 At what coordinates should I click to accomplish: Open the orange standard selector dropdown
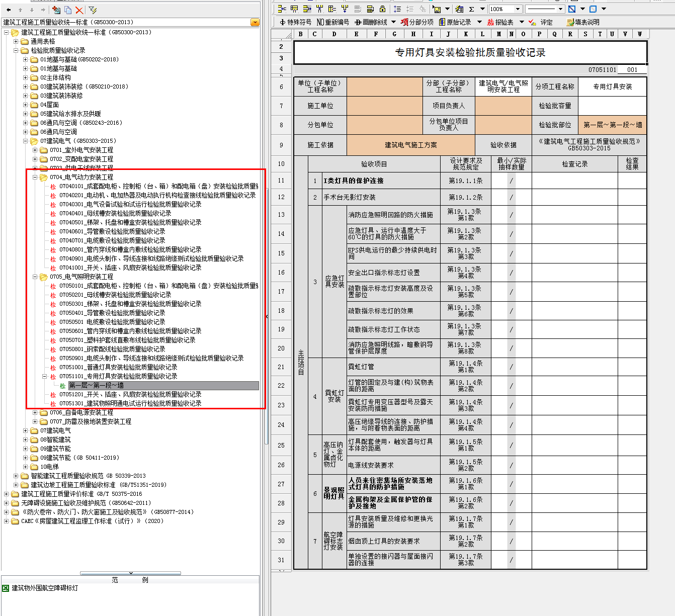(255, 22)
